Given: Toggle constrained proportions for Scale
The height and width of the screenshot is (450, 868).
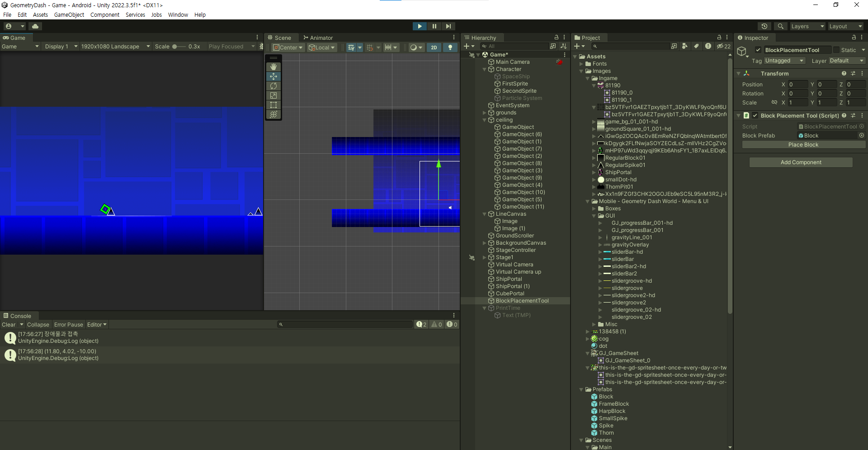Looking at the screenshot, I should [774, 102].
